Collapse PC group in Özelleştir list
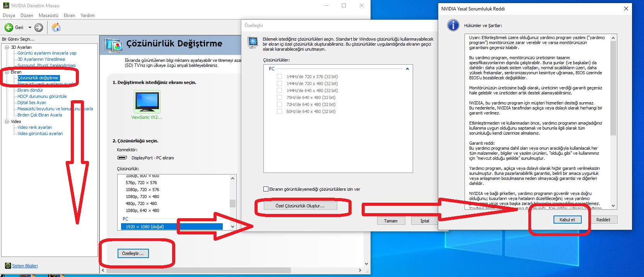Viewport: 644px width, 277px height. click(x=407, y=69)
